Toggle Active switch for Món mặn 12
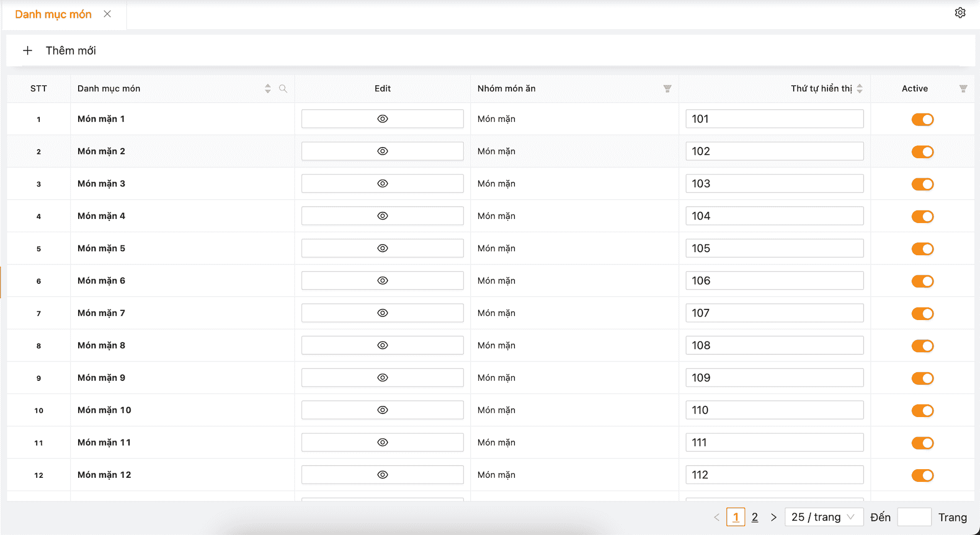This screenshot has height=535, width=980. click(x=922, y=475)
